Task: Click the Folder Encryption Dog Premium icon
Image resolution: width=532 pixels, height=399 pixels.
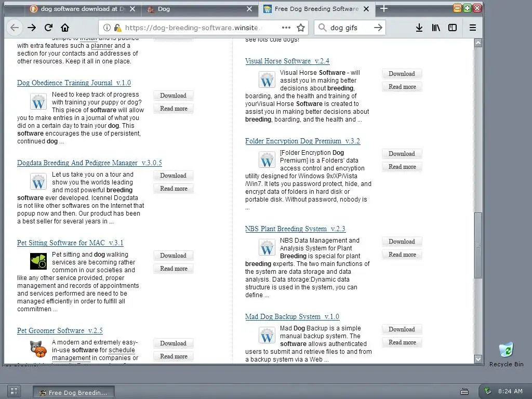Action: click(x=267, y=160)
